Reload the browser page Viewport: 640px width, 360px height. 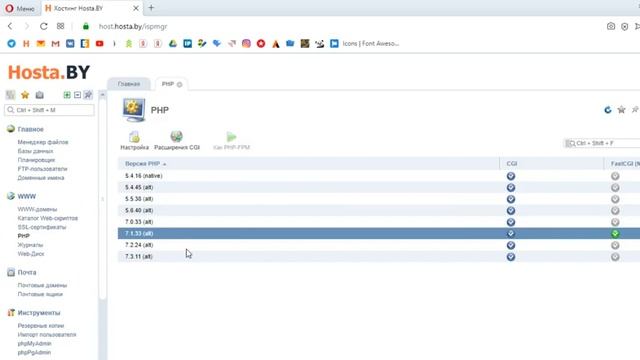click(44, 26)
